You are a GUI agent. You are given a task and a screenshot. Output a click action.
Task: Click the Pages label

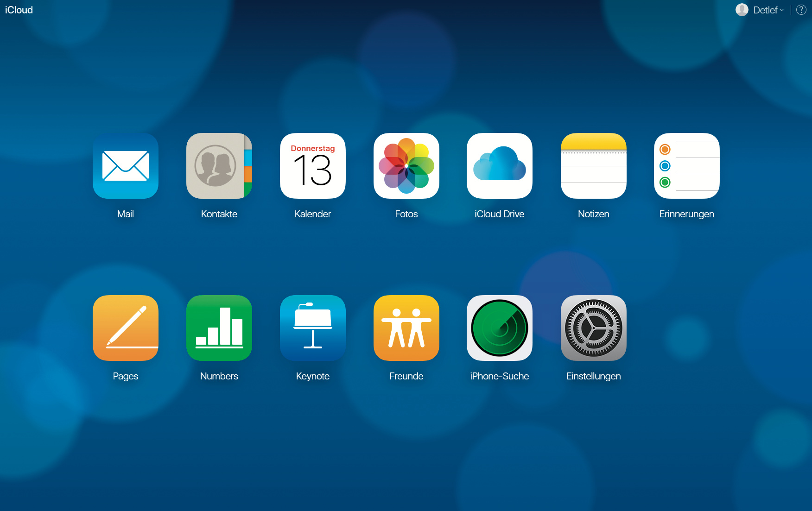tap(126, 376)
